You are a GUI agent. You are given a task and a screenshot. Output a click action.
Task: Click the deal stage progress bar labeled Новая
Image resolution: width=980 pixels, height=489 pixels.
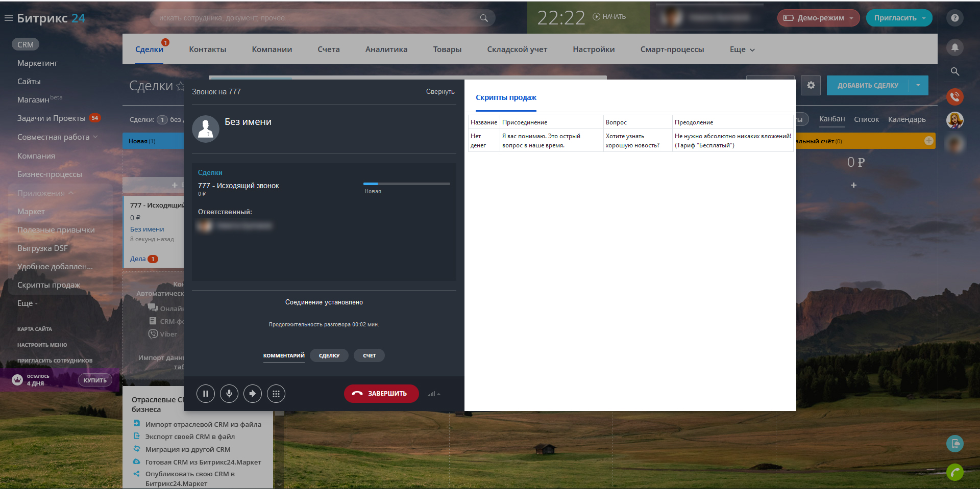(x=406, y=184)
